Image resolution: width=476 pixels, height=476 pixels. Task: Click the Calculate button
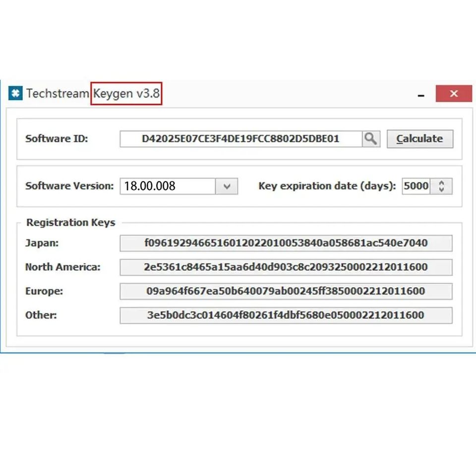click(x=420, y=139)
